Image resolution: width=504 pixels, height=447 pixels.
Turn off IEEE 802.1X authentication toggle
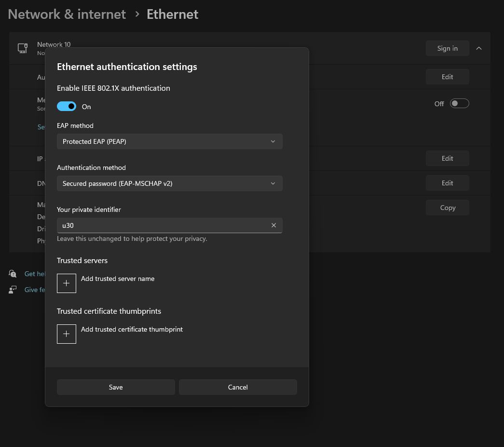(67, 107)
